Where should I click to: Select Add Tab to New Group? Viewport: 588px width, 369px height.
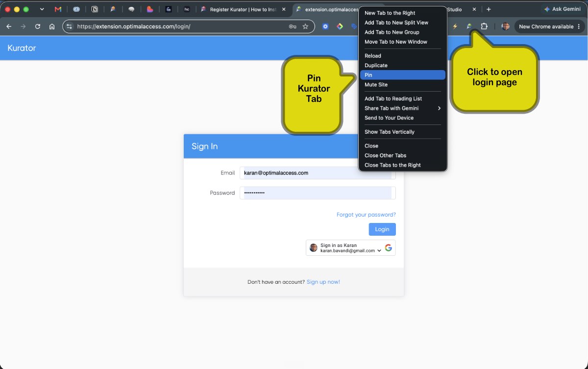(402, 32)
